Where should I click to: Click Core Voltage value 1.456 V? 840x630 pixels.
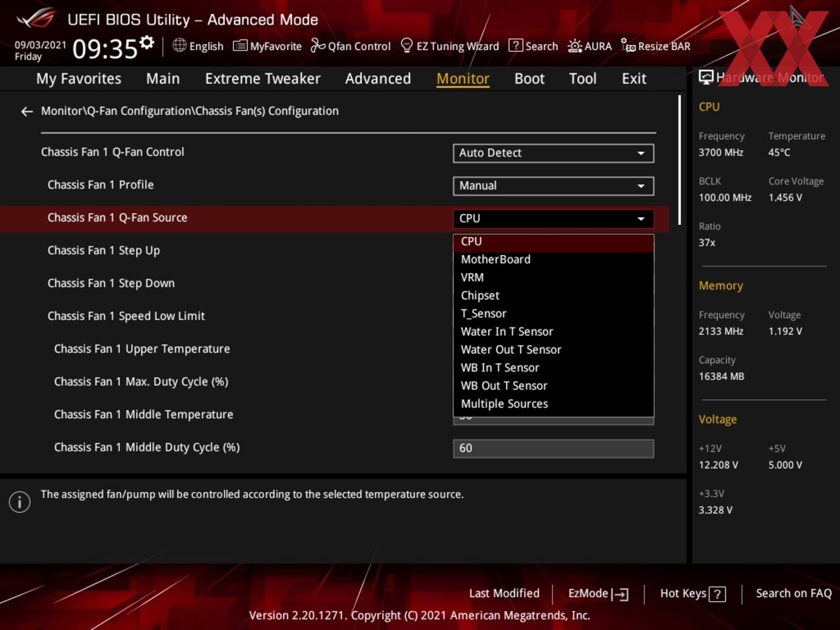coord(785,198)
